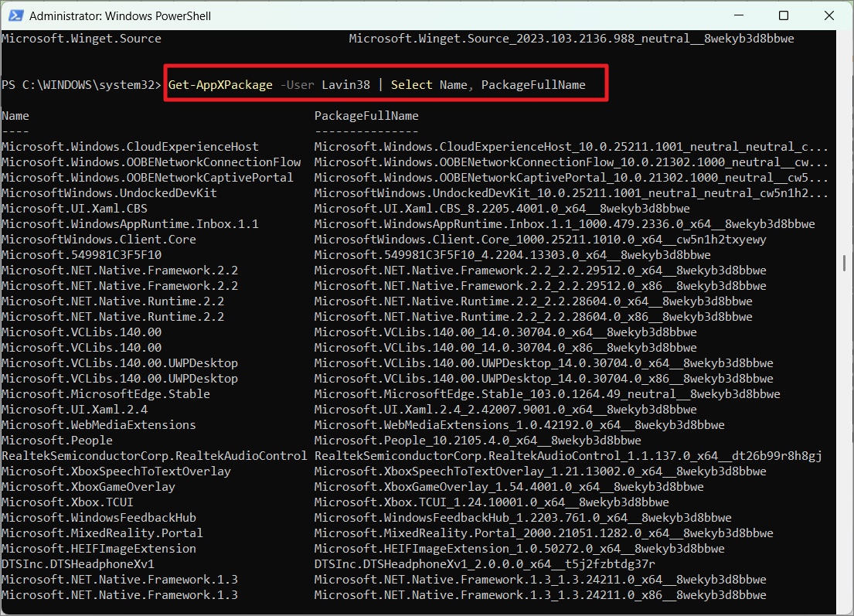Click the Get-AppXPackage command text
Image resolution: width=854 pixels, height=616 pixels.
pos(220,85)
